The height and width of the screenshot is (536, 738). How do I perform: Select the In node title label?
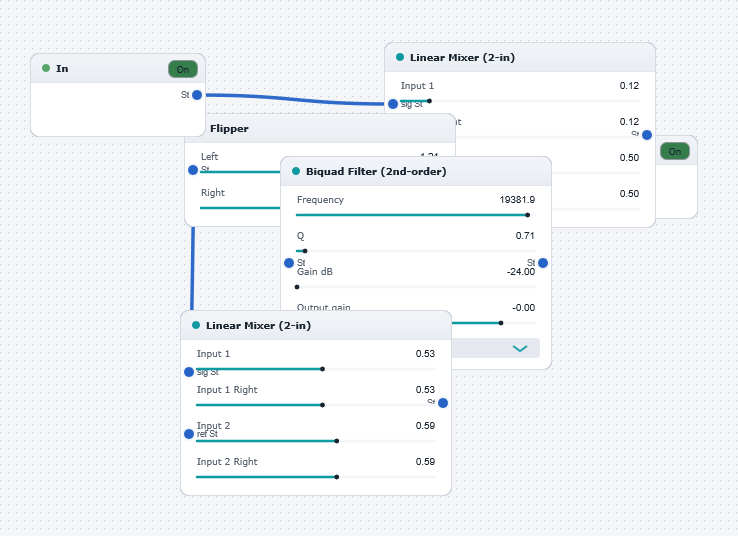click(62, 69)
